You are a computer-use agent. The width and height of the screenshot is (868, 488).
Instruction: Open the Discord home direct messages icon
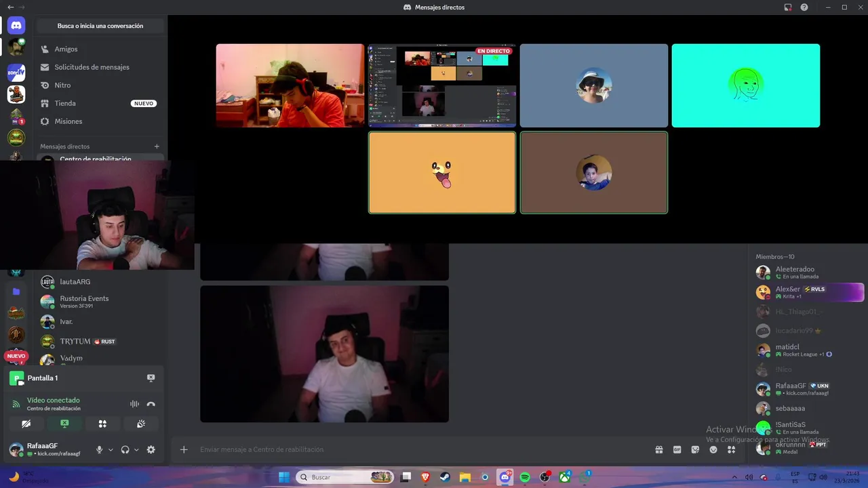pyautogui.click(x=16, y=25)
